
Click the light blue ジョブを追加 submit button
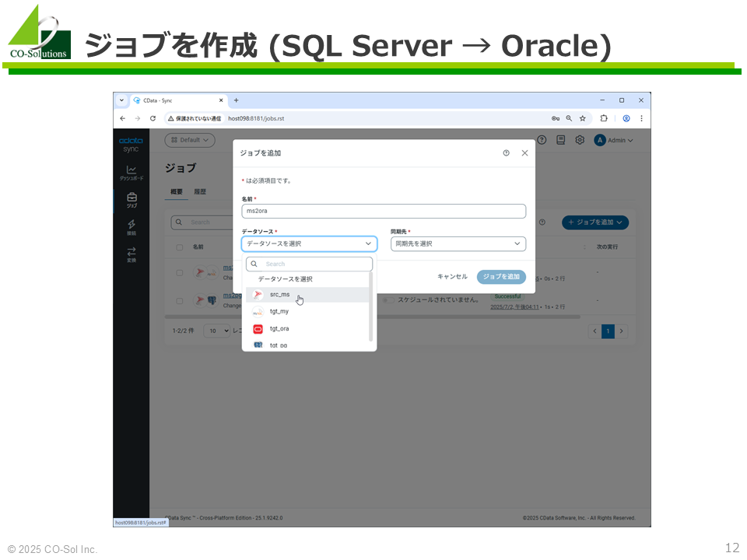pyautogui.click(x=501, y=277)
